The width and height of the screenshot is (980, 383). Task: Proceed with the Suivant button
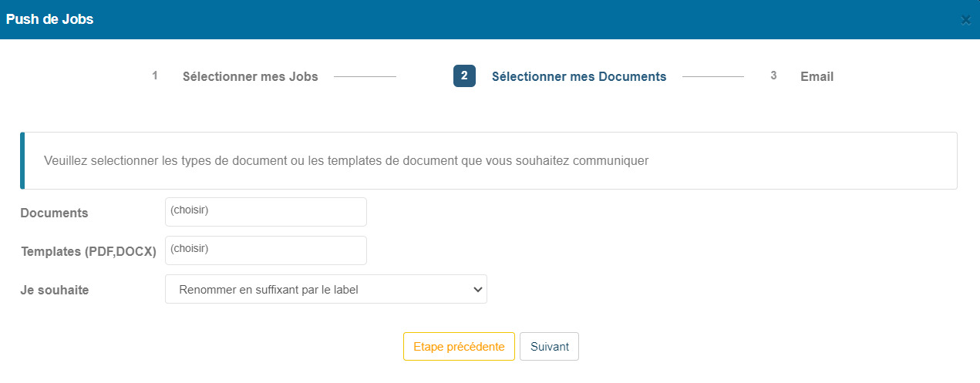pos(549,347)
